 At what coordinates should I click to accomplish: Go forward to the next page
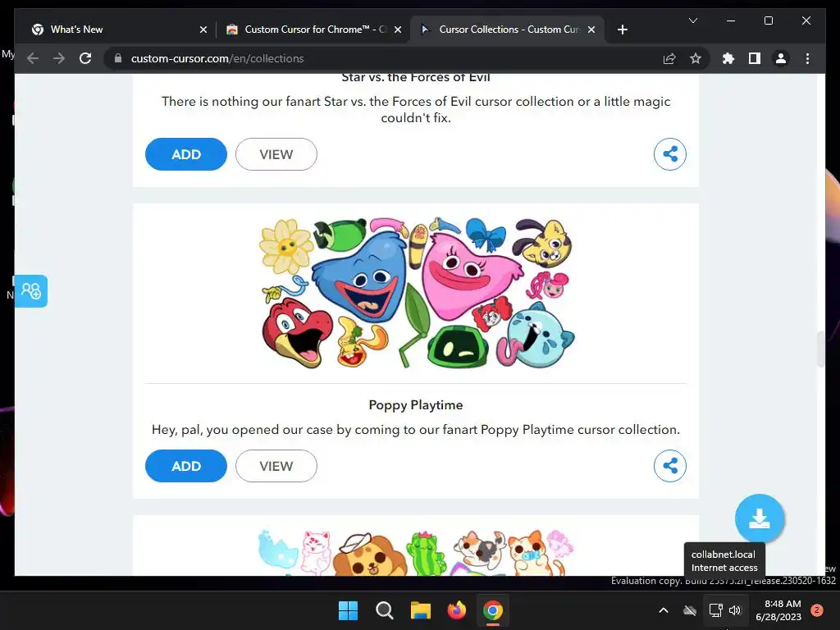[x=59, y=58]
